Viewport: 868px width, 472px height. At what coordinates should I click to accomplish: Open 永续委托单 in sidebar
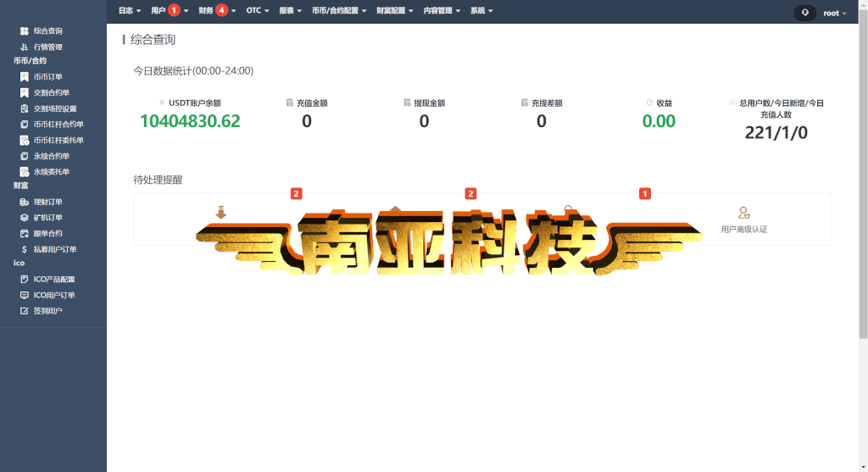pyautogui.click(x=51, y=171)
